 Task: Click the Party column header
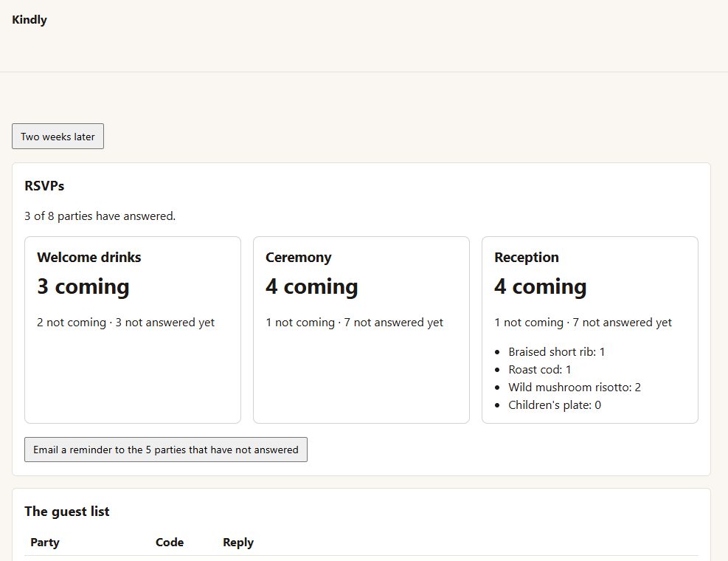click(x=45, y=543)
